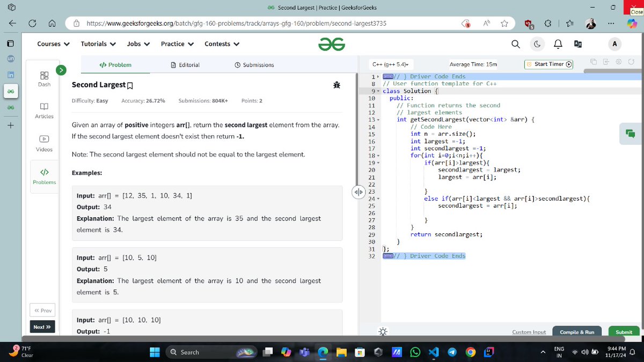This screenshot has height=362, width=644.
Task: Open Windows Start menu
Action: pos(155,352)
